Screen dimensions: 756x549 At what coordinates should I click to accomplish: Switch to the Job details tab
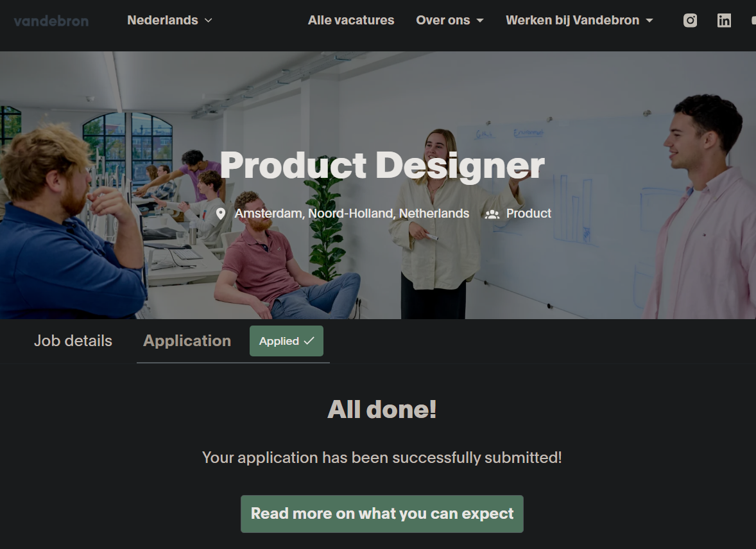pos(73,340)
